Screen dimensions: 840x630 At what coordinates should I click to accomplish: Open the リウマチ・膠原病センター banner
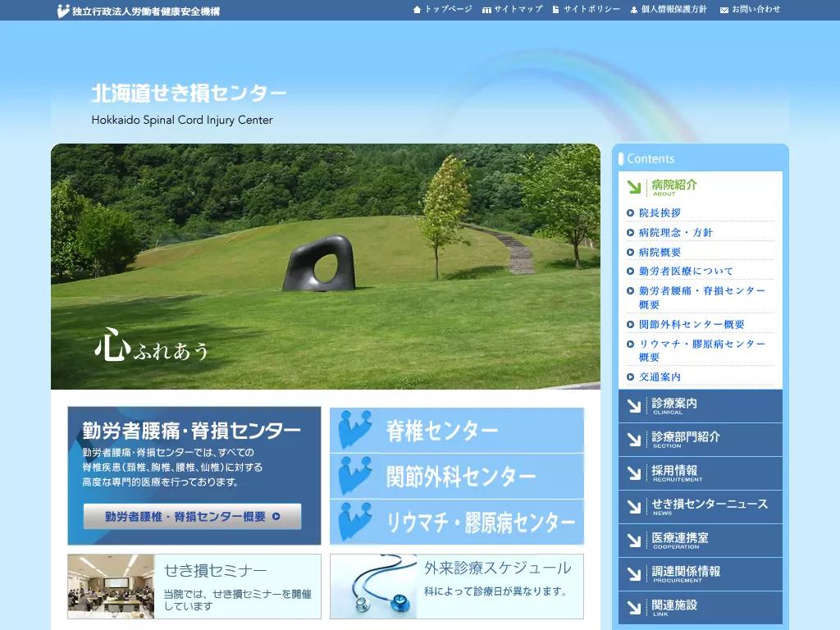click(457, 522)
